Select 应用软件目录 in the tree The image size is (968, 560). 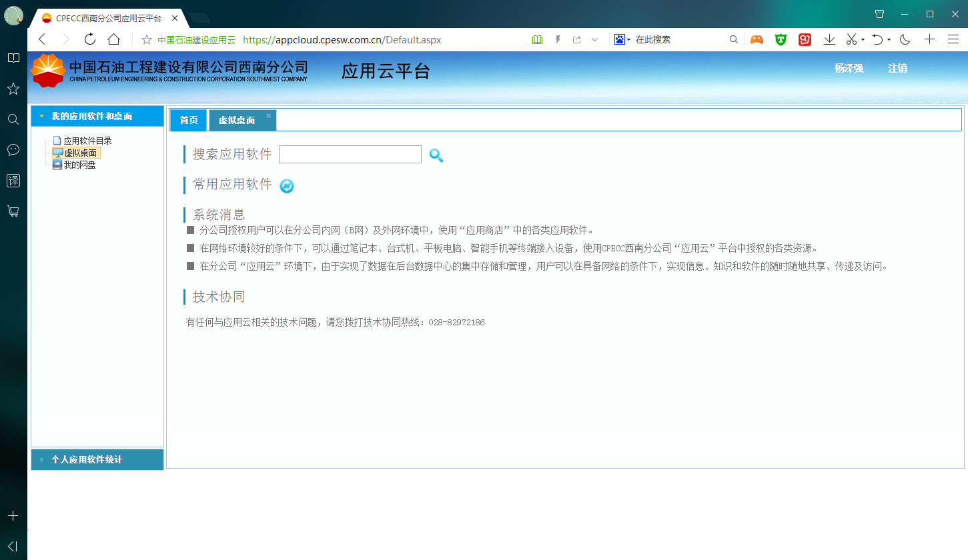pyautogui.click(x=87, y=141)
